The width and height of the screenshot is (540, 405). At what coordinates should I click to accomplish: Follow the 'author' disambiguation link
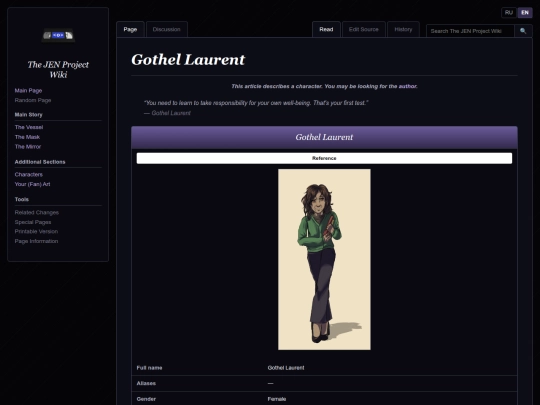pyautogui.click(x=407, y=86)
